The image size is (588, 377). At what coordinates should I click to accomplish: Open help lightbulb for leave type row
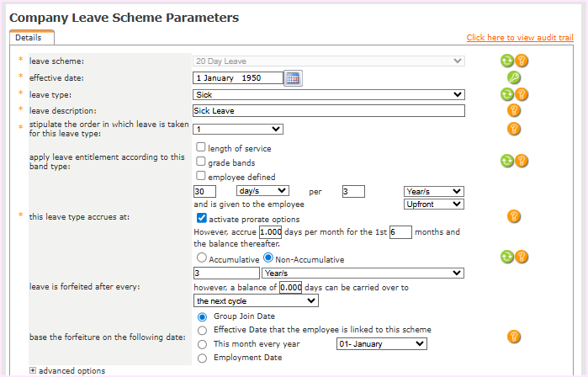(522, 94)
